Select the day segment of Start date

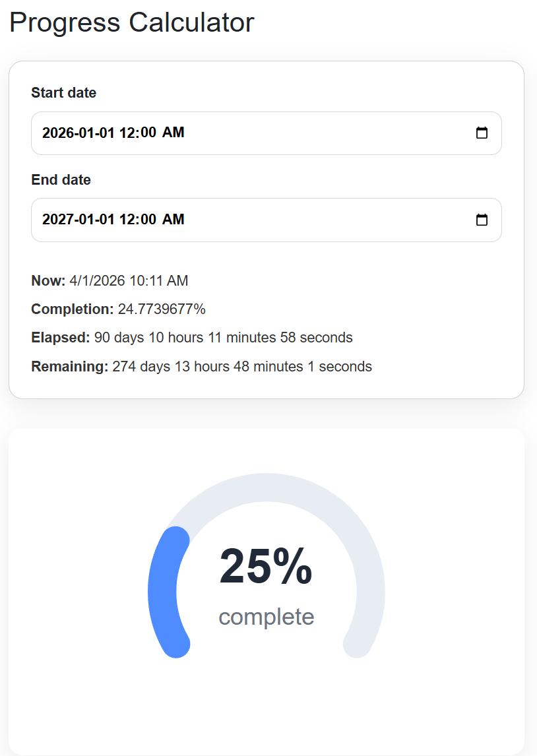coord(106,133)
